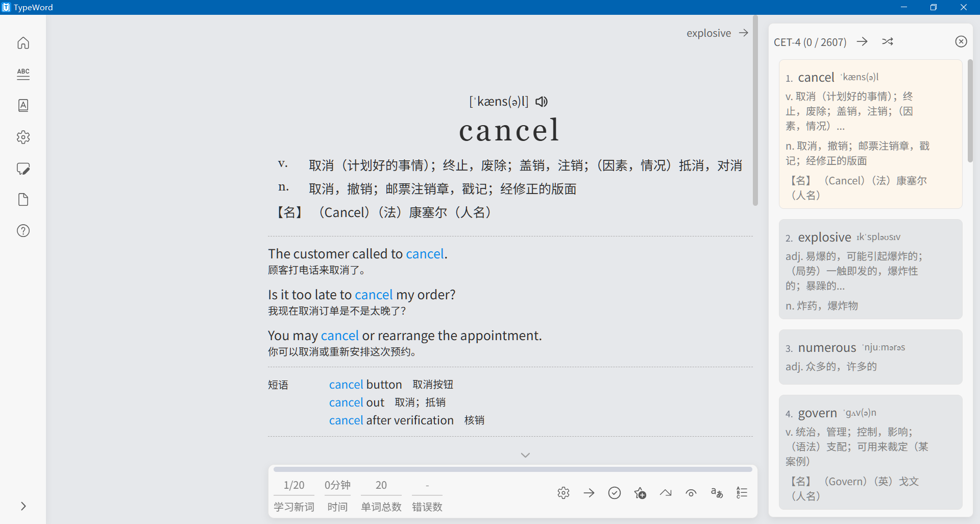The height and width of the screenshot is (524, 980).
Task: Collapse the details with the down chevron
Action: tap(525, 455)
